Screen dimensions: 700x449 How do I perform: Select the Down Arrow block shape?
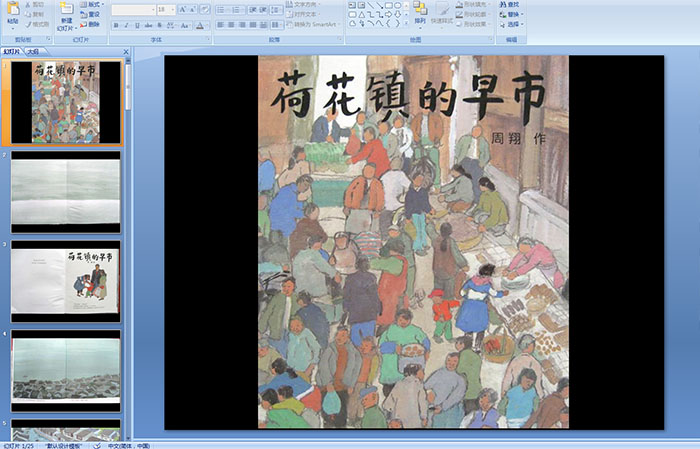pyautogui.click(x=397, y=15)
